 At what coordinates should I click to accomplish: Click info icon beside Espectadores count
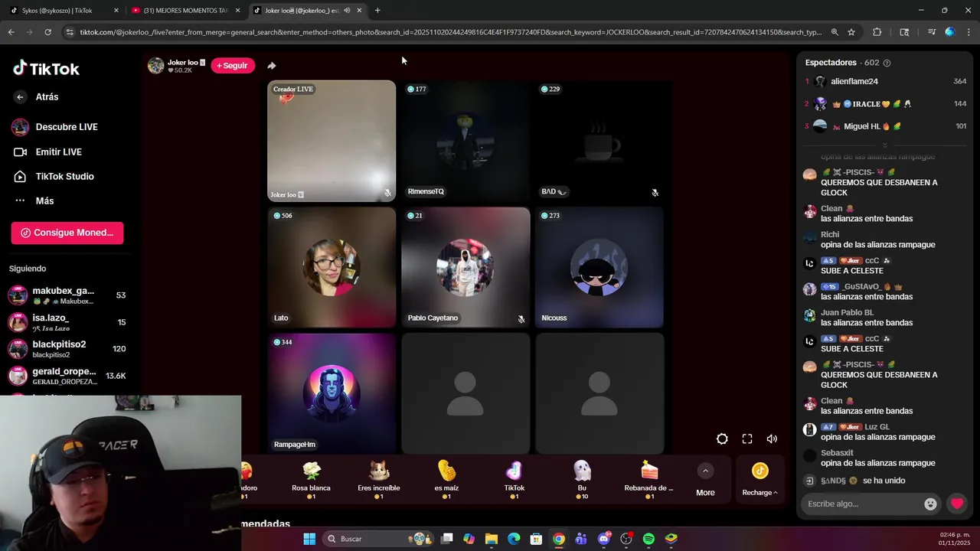click(x=887, y=63)
